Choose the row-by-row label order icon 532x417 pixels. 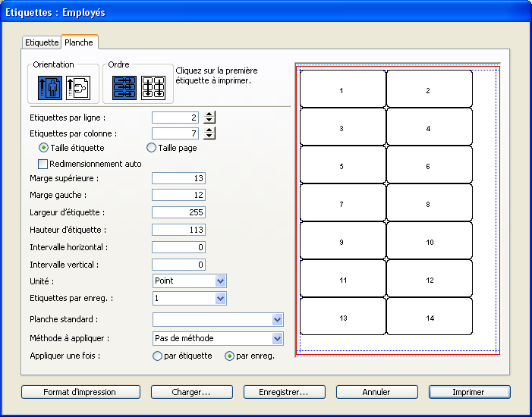coord(124,88)
